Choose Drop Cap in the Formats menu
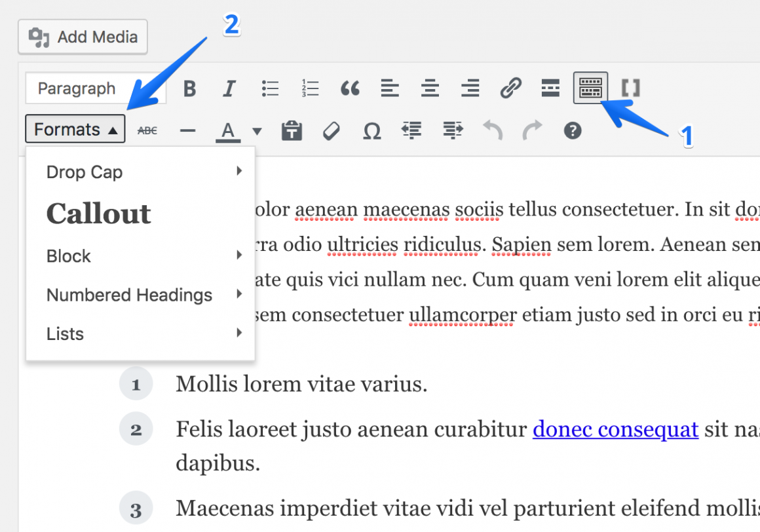Screen dimensions: 760x532 point(85,172)
